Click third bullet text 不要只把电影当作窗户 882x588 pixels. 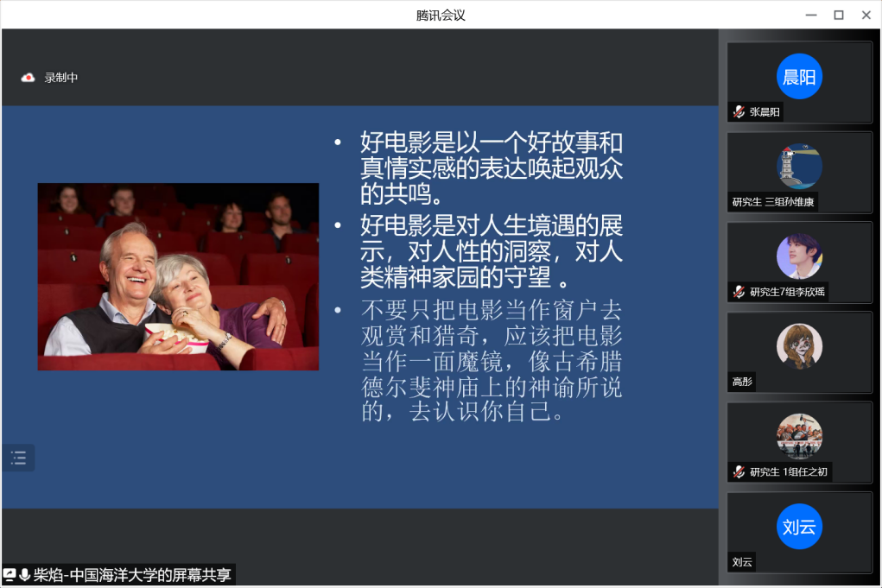[491, 360]
